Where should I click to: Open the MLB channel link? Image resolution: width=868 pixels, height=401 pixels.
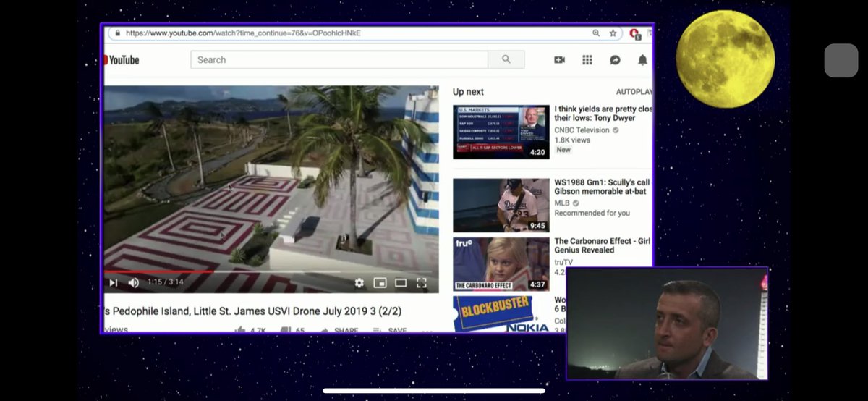(x=563, y=203)
